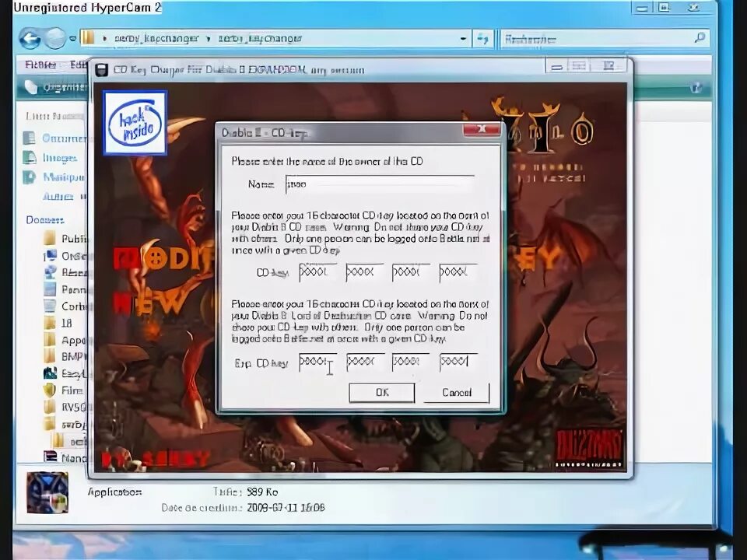This screenshot has height=560, width=747.
Task: Click first Exp. CD key segment field
Action: coord(317,362)
